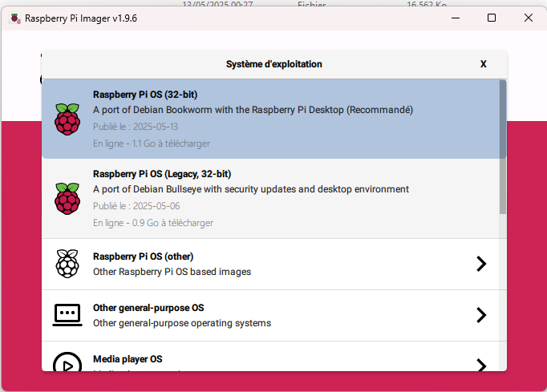The width and height of the screenshot is (547, 392).
Task: Click the red raspberry icon for Raspberry Pi OS (32-bit)
Action: (x=67, y=119)
